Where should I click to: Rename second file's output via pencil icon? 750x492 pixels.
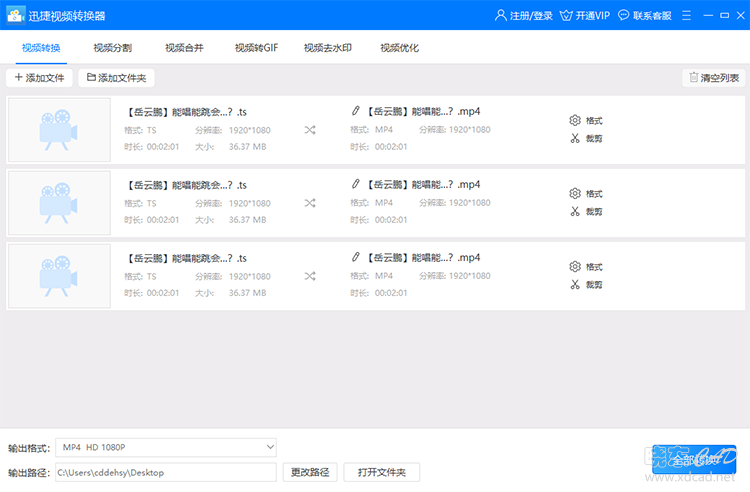(x=355, y=184)
